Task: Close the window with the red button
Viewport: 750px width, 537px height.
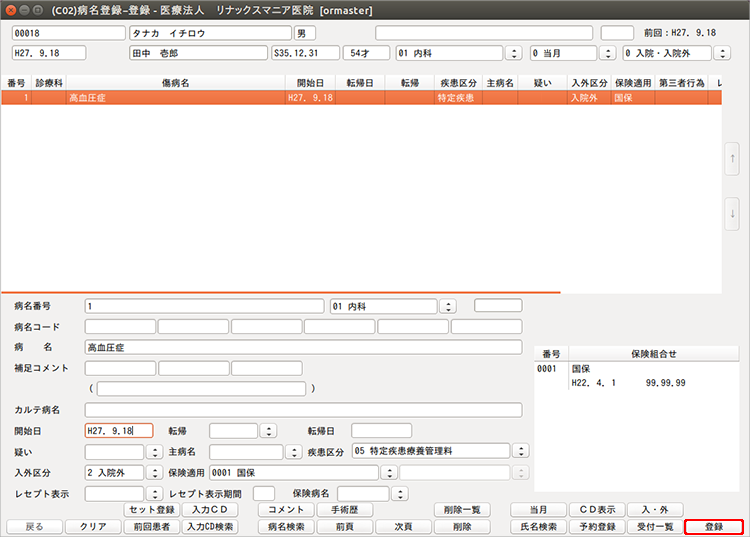Action: tap(11, 10)
